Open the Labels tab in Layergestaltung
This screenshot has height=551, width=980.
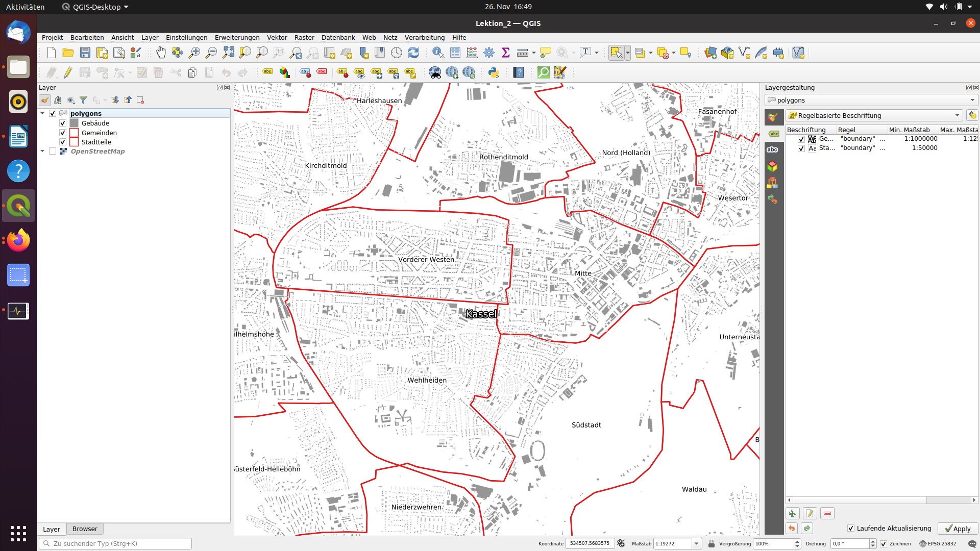coord(773,134)
